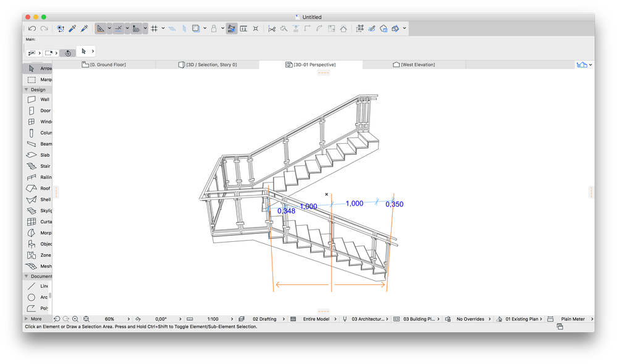Collapse the Document toolbox section

point(27,276)
